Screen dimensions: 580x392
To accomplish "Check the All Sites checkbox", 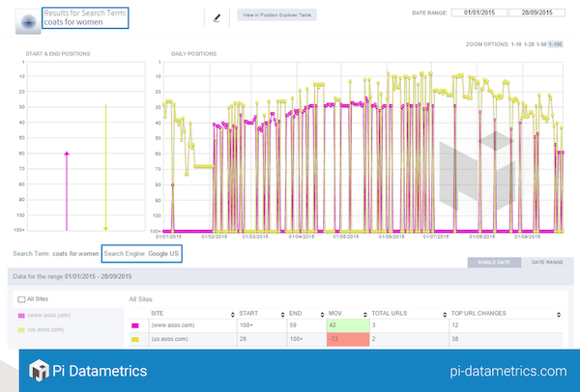I will click(22, 299).
